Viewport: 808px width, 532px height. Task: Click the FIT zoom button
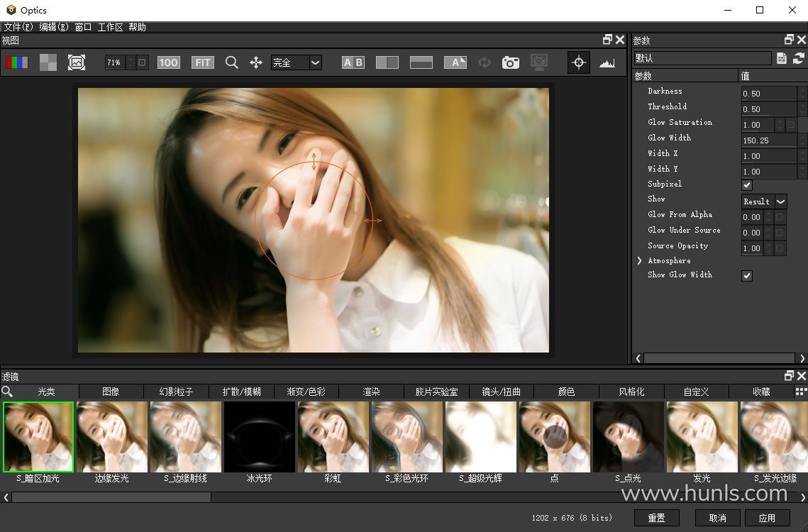pos(203,62)
